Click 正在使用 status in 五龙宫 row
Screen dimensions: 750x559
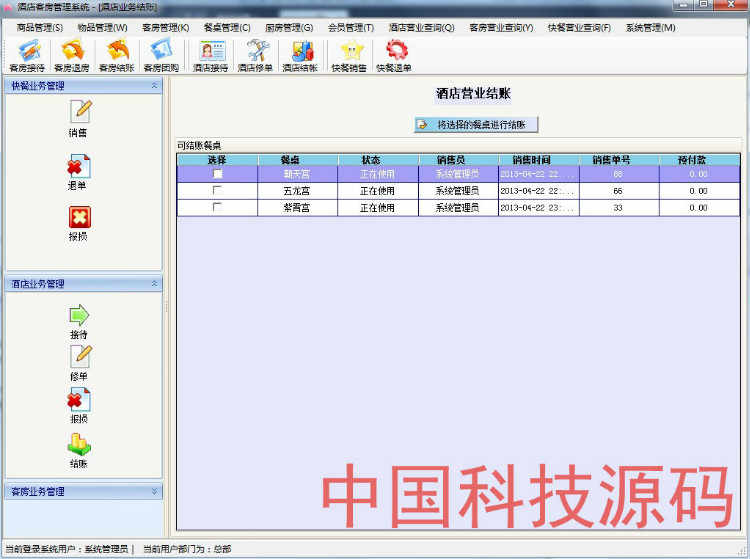point(378,191)
